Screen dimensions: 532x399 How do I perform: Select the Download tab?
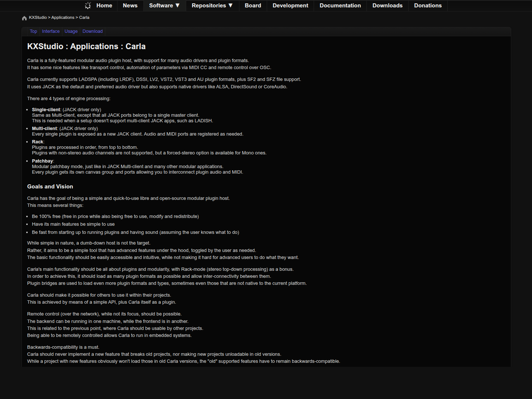93,31
